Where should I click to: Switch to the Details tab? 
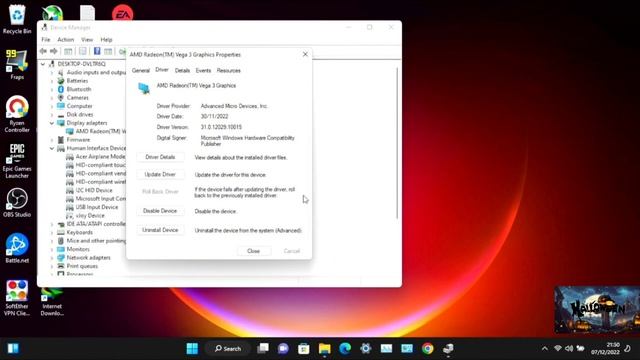point(182,71)
